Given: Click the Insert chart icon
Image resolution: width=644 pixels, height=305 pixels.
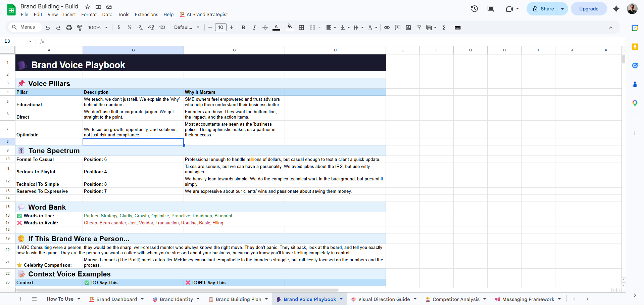Looking at the screenshot, I should [x=408, y=28].
